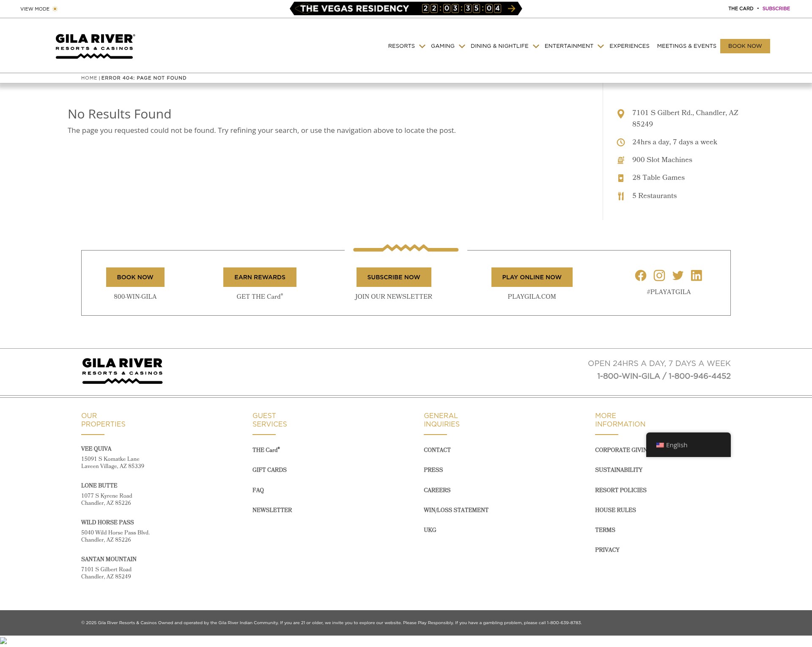Screen dimensions: 812x647
Task: Open the Win/Loss Statement link
Action: tap(456, 510)
